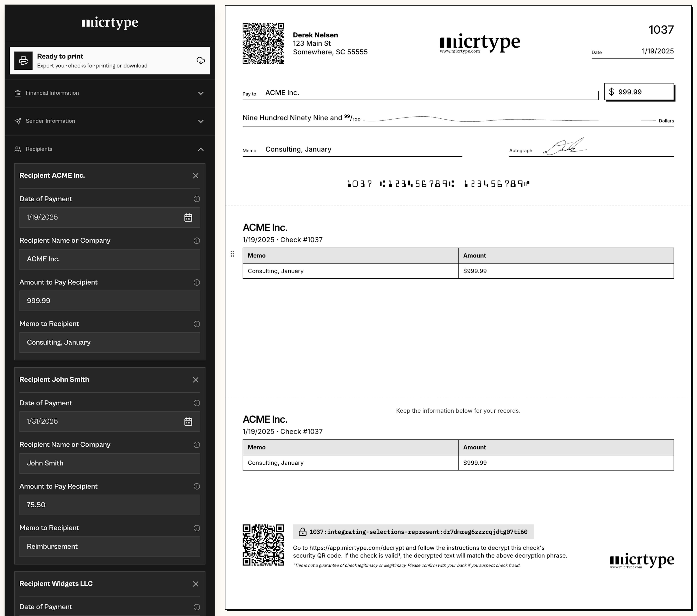Viewport: 697px width, 616px height.
Task: Click the decryption phrase starting 1037:integrating
Action: pyautogui.click(x=418, y=532)
